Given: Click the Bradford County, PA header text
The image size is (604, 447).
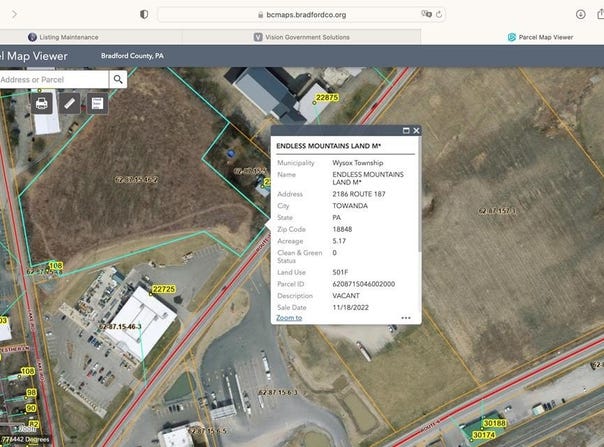Looking at the screenshot, I should (132, 56).
